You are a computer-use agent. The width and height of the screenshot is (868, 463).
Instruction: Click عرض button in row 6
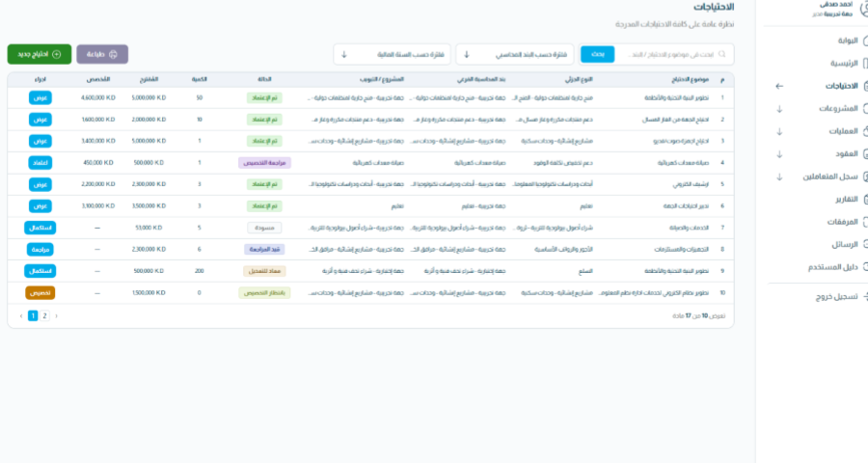point(41,206)
